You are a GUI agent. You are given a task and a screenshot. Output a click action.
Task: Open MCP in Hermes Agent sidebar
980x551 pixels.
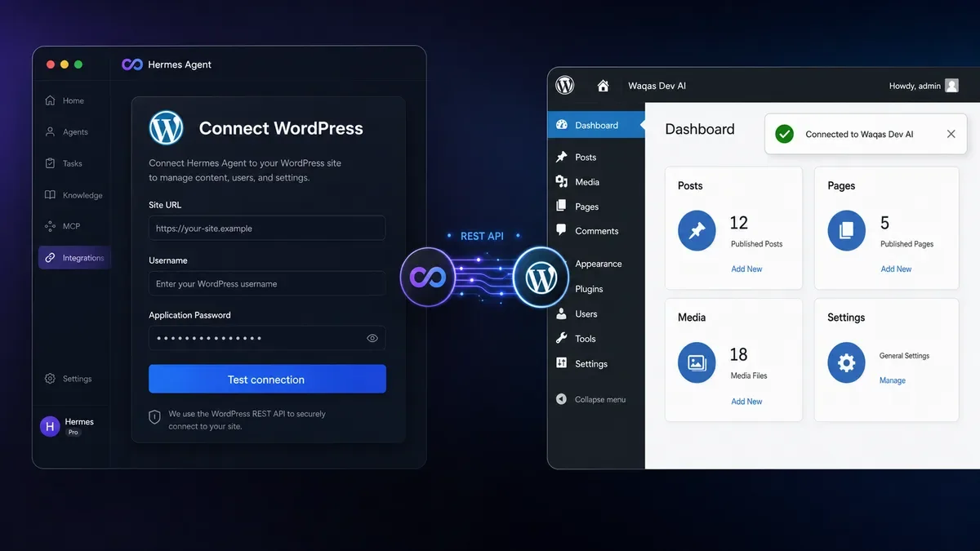pyautogui.click(x=63, y=226)
